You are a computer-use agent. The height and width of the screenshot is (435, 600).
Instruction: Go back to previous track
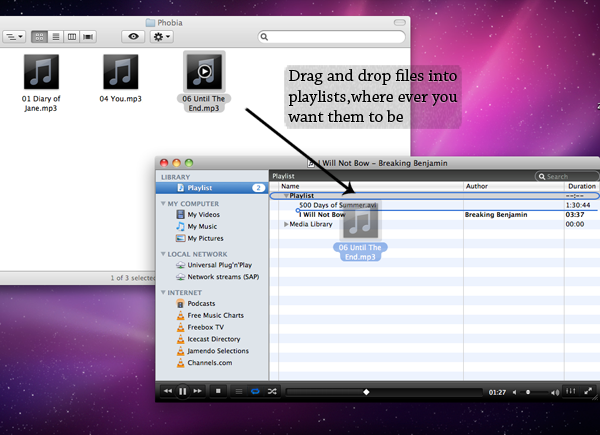click(x=167, y=391)
